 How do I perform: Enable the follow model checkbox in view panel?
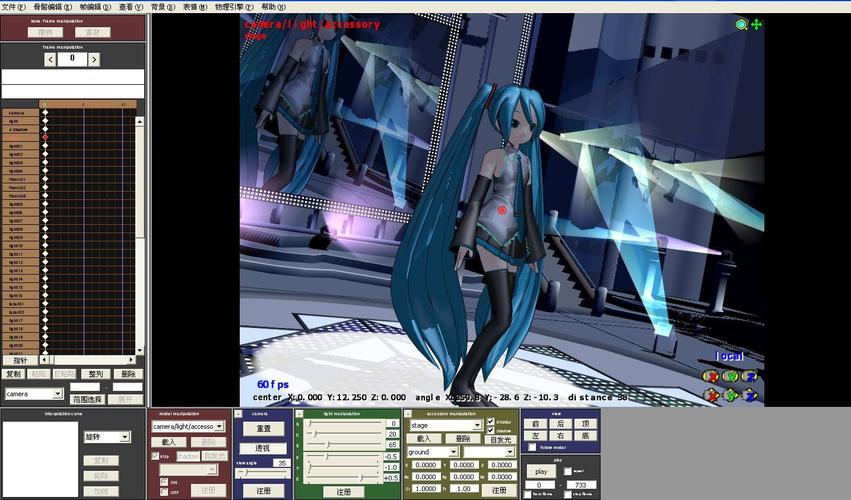point(532,447)
